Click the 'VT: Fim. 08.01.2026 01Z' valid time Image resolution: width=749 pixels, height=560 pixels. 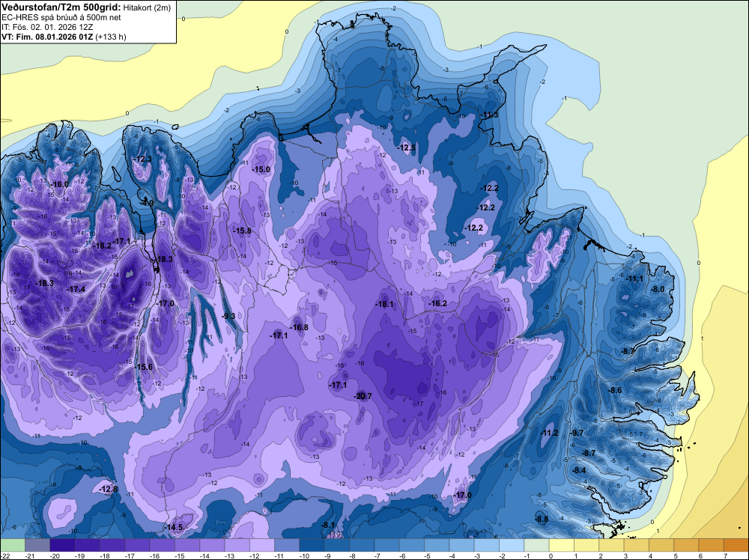47,37
